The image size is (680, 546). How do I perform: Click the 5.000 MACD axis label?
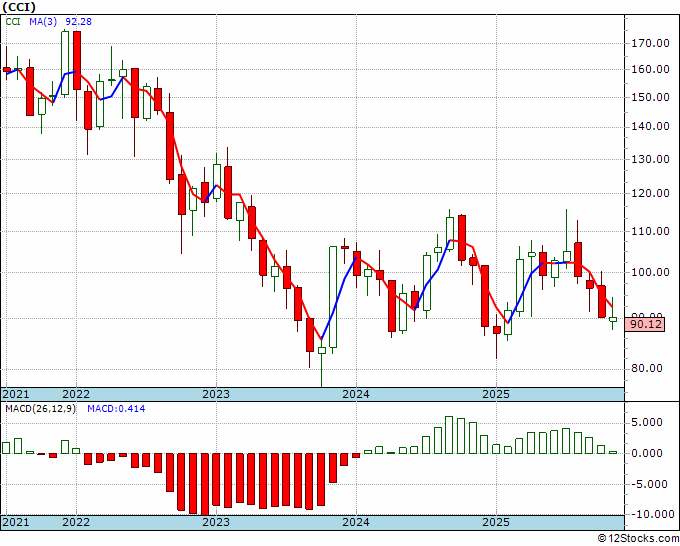647,422
